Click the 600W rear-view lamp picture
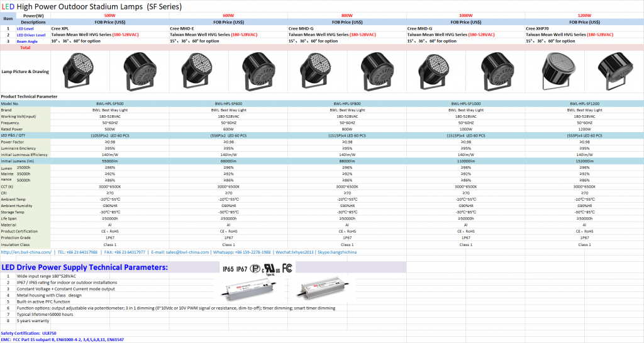The image size is (644, 343). (258, 71)
